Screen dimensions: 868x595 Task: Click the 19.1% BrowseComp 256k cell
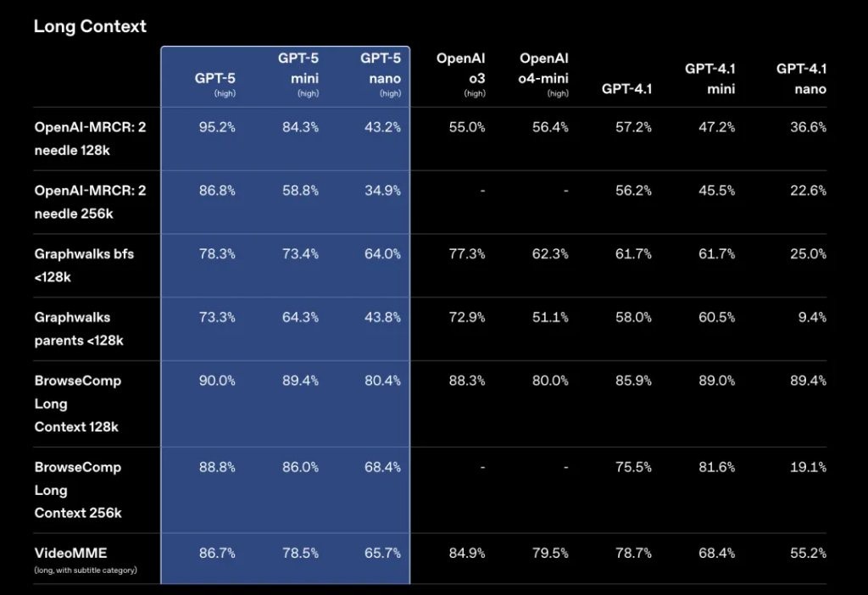pyautogui.click(x=808, y=467)
